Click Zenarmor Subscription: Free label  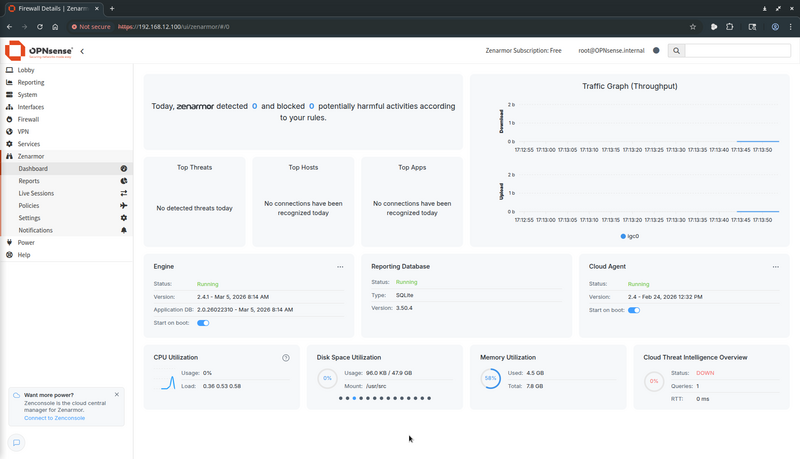coord(523,50)
